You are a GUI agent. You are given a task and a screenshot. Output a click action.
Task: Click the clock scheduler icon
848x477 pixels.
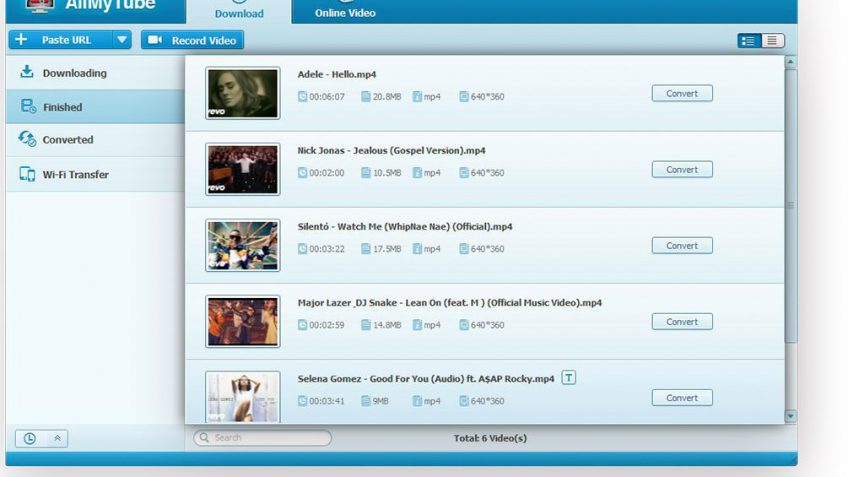click(x=30, y=439)
